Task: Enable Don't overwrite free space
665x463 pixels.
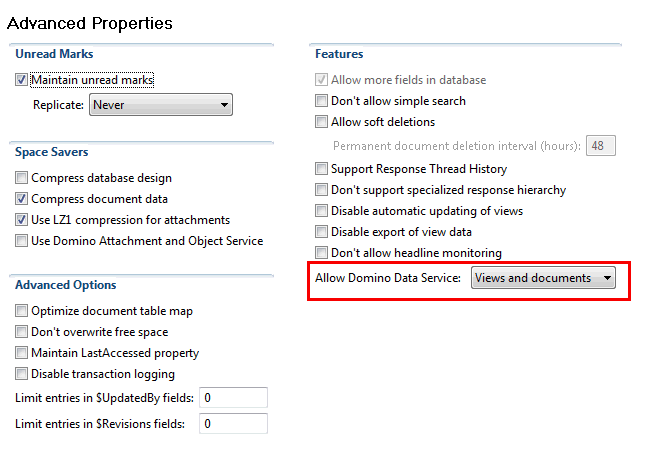Action: click(22, 332)
